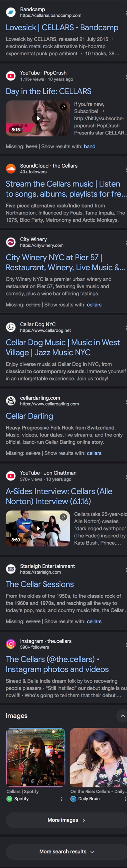Play the Day in the Life video
The height and width of the screenshot is (868, 127).
(x=38, y=118)
